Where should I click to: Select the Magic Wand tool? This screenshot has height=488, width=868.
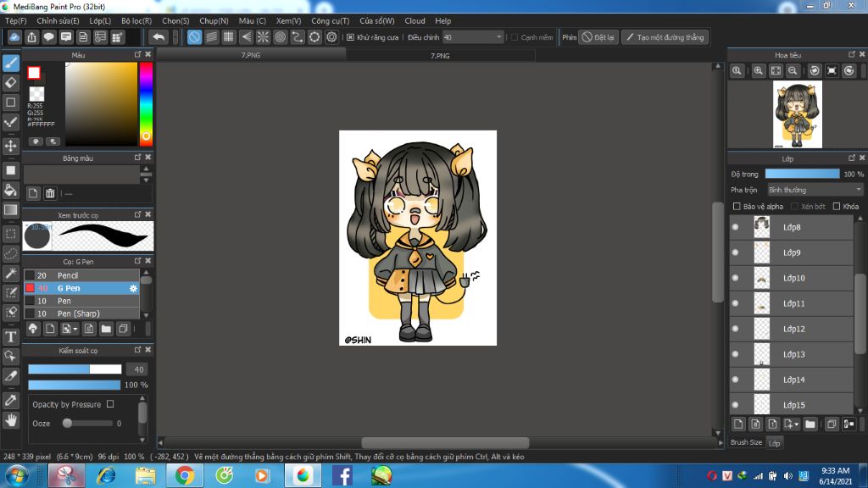10,273
